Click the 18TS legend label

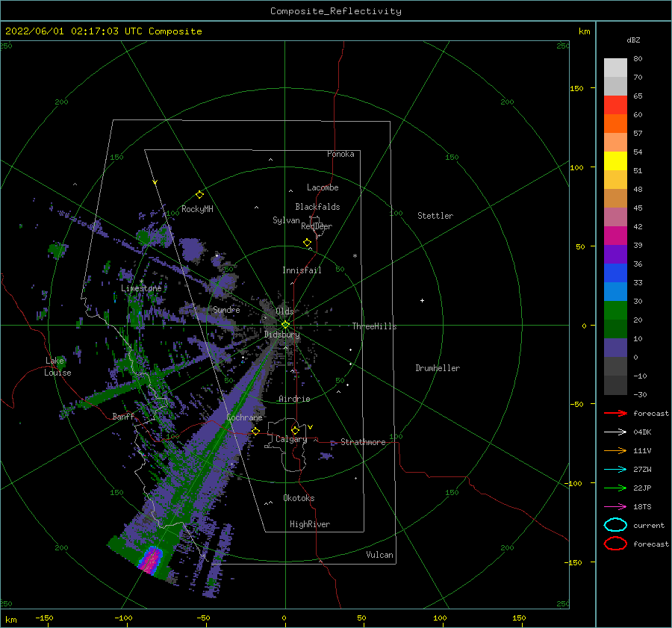tap(642, 507)
